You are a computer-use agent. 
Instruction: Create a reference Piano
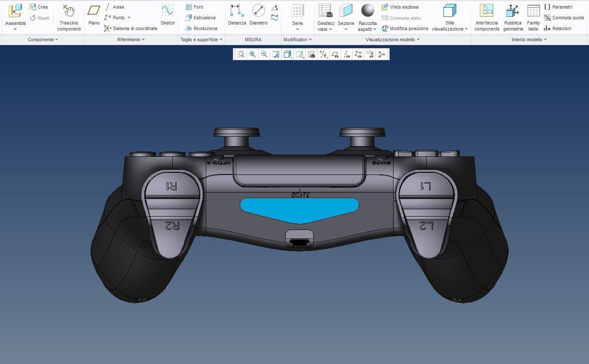click(x=94, y=15)
